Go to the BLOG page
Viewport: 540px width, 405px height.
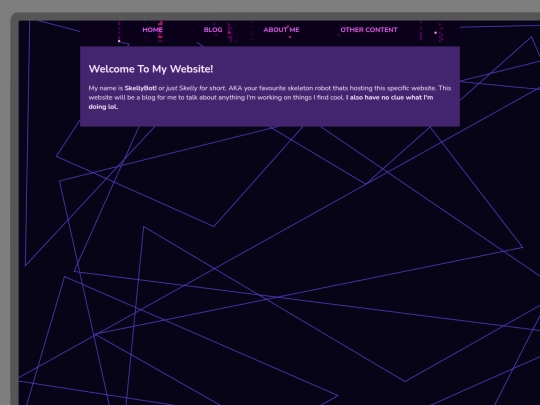coord(213,30)
